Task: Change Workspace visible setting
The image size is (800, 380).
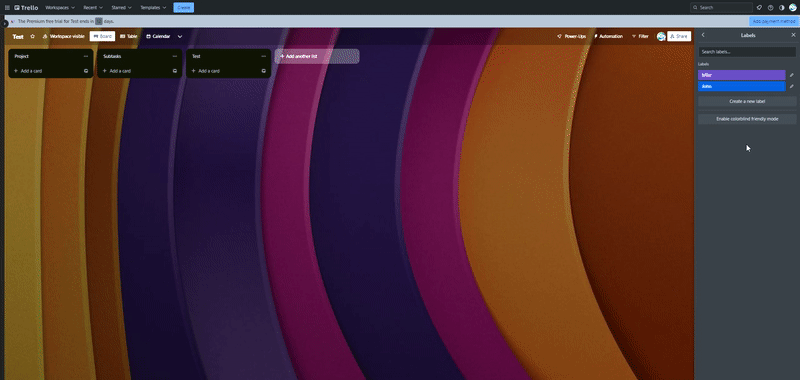Action: pyautogui.click(x=64, y=36)
